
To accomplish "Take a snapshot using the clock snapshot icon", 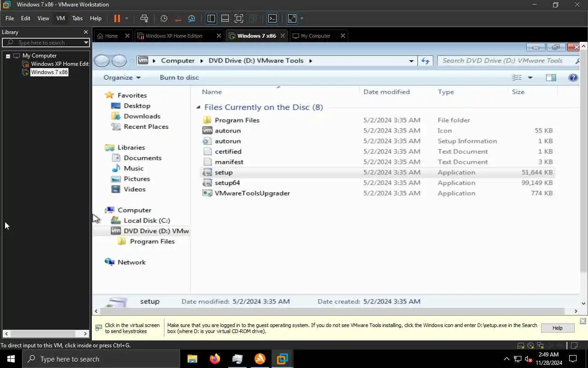I will (164, 18).
